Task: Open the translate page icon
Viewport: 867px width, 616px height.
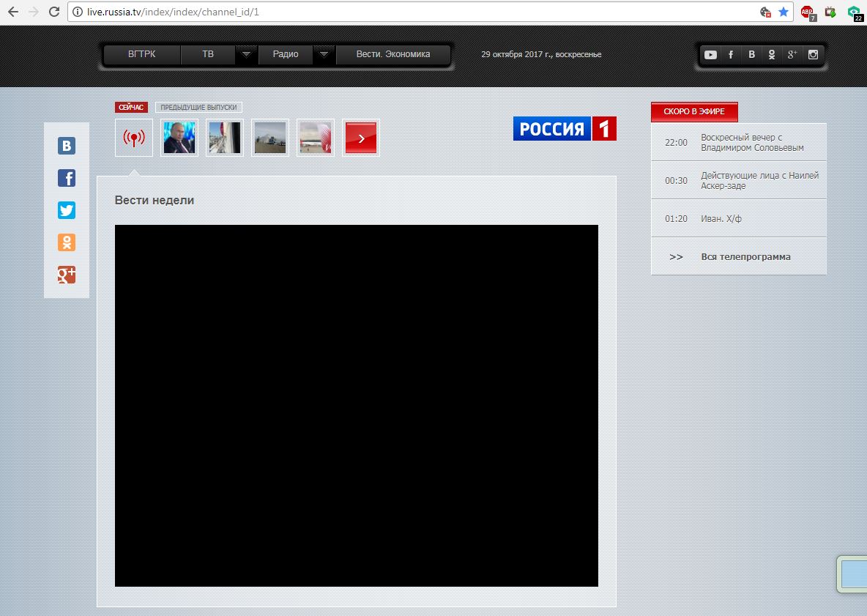Action: (765, 12)
